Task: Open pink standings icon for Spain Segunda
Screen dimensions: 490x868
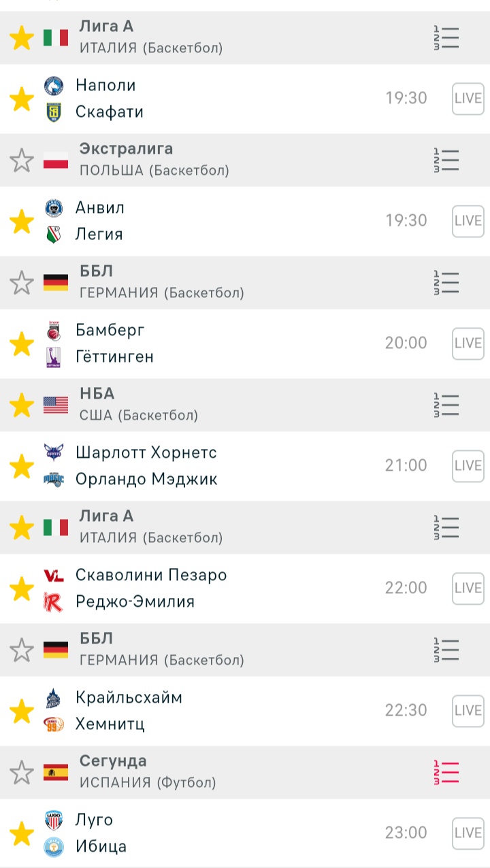Action: (446, 772)
